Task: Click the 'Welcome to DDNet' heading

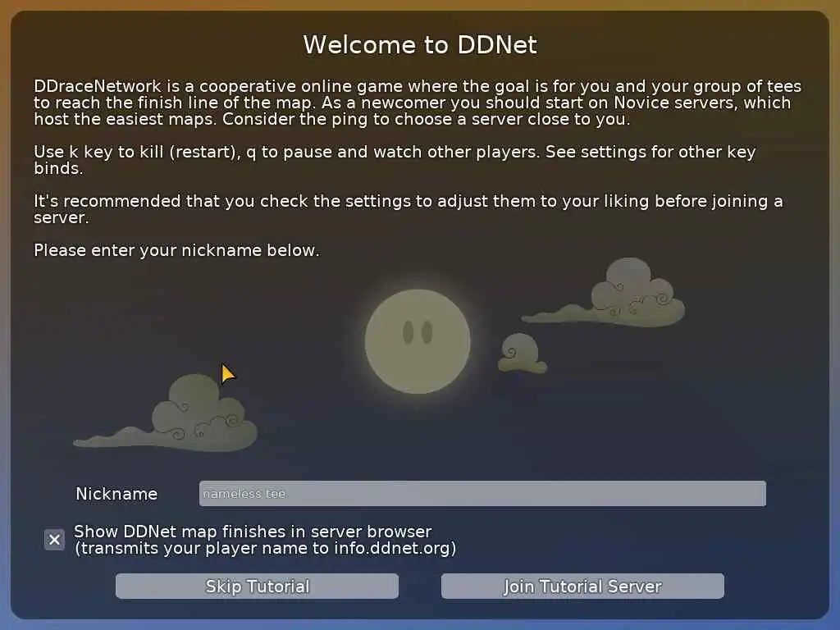Action: click(x=420, y=44)
